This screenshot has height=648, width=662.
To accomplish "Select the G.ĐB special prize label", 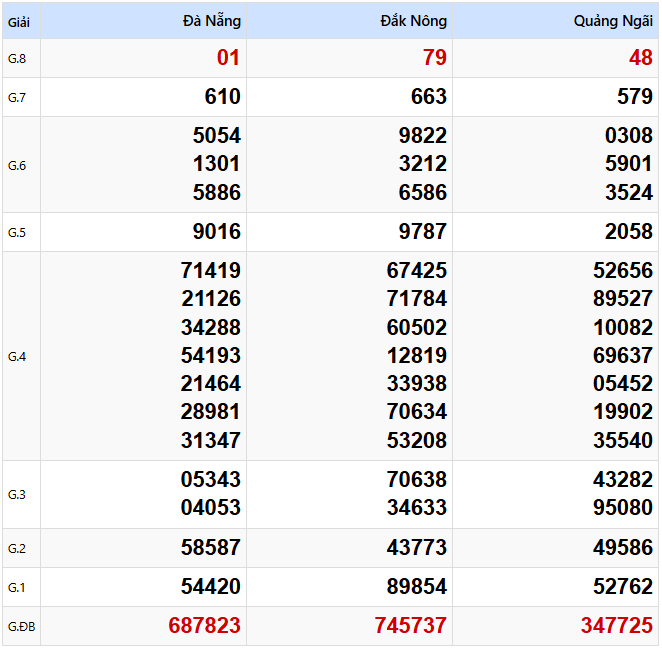I will [20, 626].
